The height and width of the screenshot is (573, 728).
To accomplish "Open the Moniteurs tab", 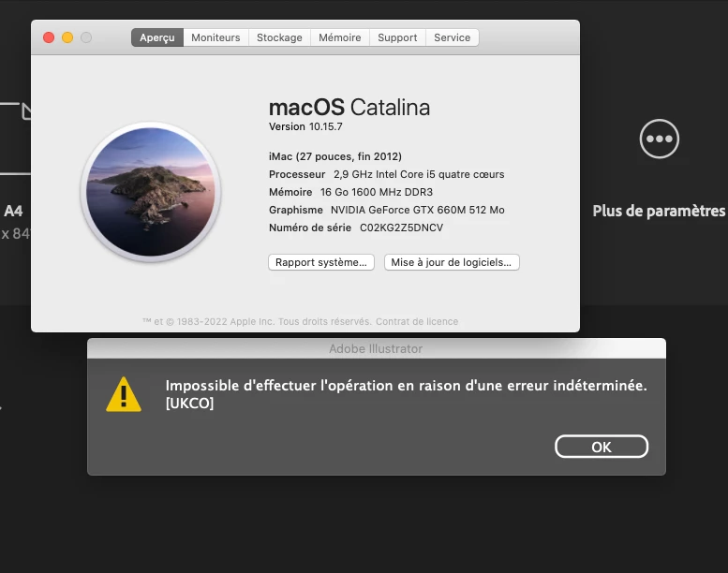I will [x=215, y=37].
